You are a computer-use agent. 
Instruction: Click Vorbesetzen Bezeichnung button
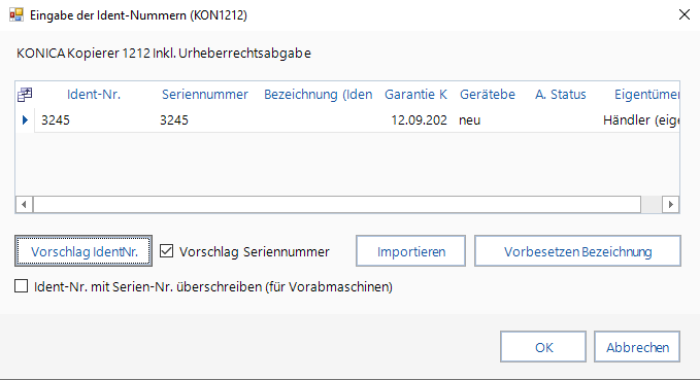[x=578, y=251]
